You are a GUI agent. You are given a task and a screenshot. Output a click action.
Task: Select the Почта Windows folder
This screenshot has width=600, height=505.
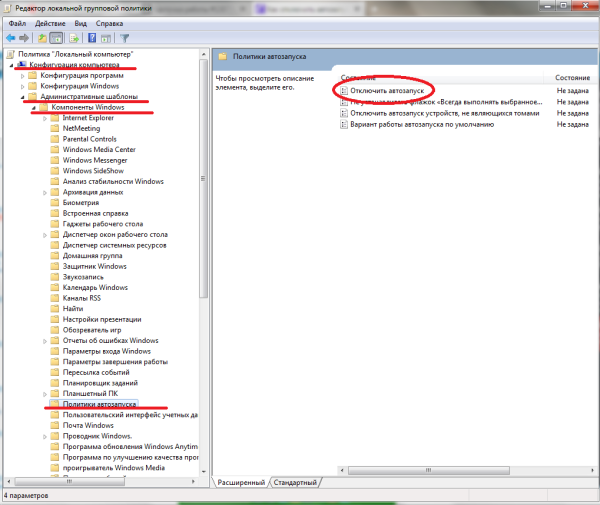click(x=88, y=425)
